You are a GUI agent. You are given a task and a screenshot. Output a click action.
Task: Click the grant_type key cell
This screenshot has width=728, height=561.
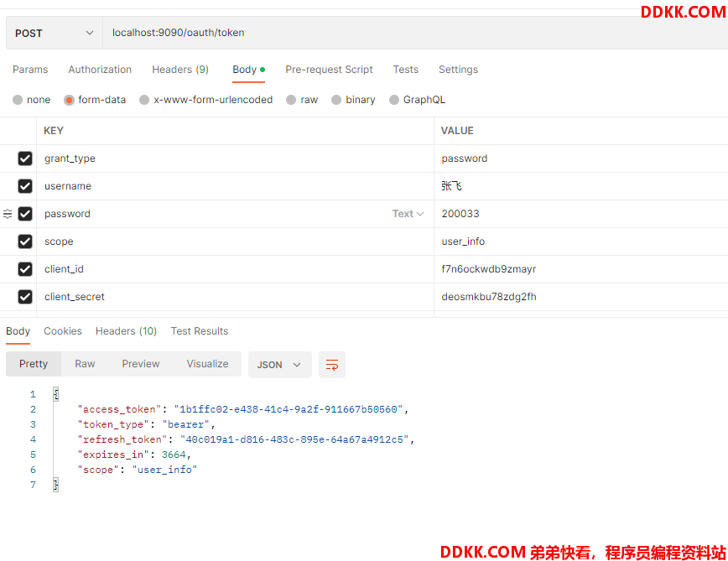point(235,158)
